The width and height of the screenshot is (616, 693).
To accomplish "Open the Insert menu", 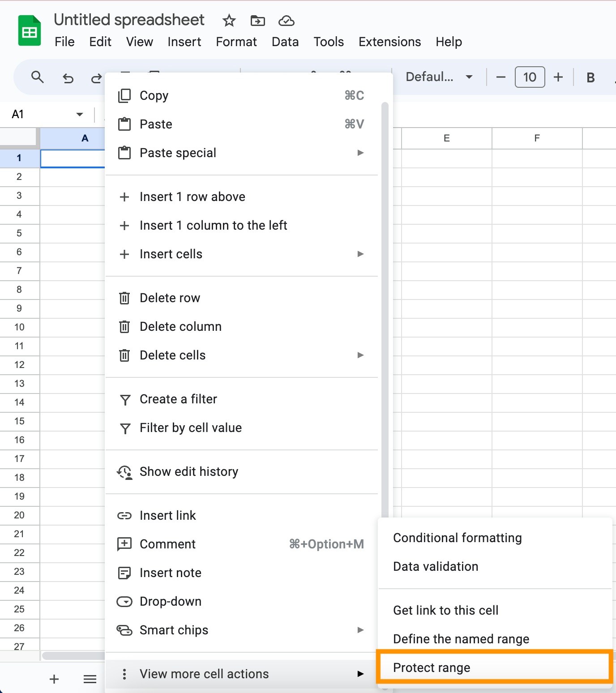I will 184,42.
